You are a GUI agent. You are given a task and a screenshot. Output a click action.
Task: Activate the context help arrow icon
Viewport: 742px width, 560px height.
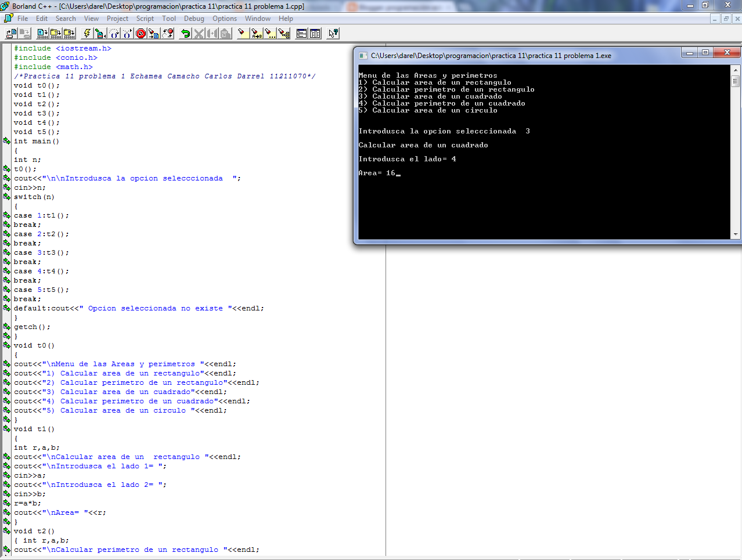332,34
